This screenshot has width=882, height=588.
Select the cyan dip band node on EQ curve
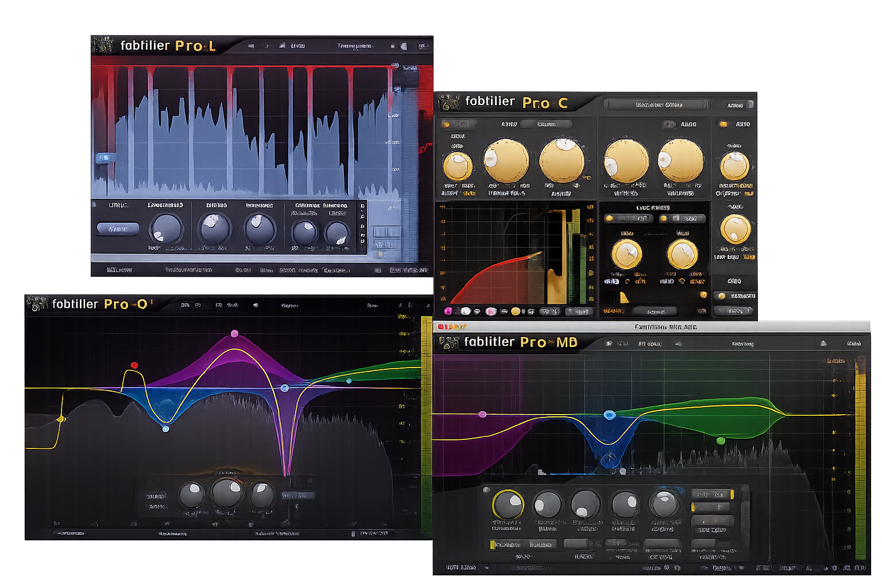point(166,428)
